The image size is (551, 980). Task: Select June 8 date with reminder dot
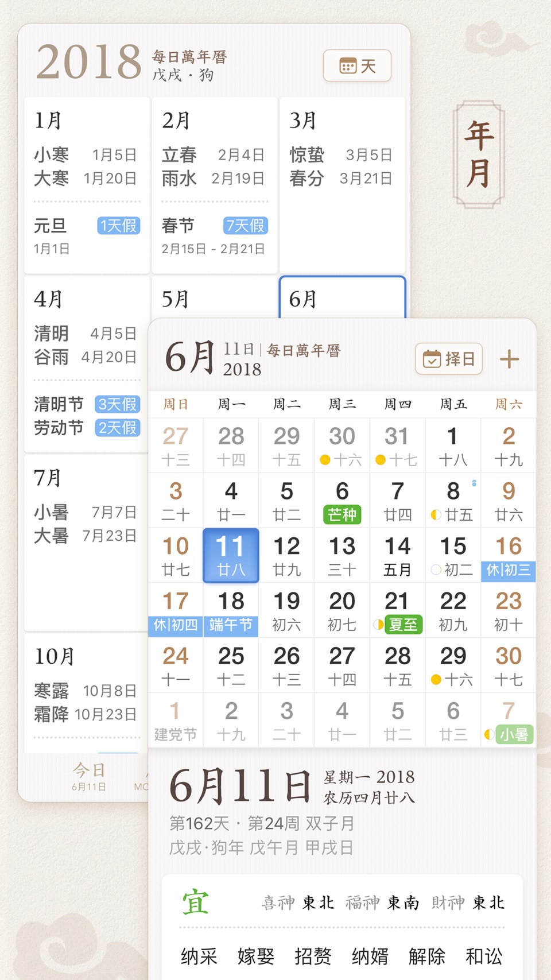(453, 501)
